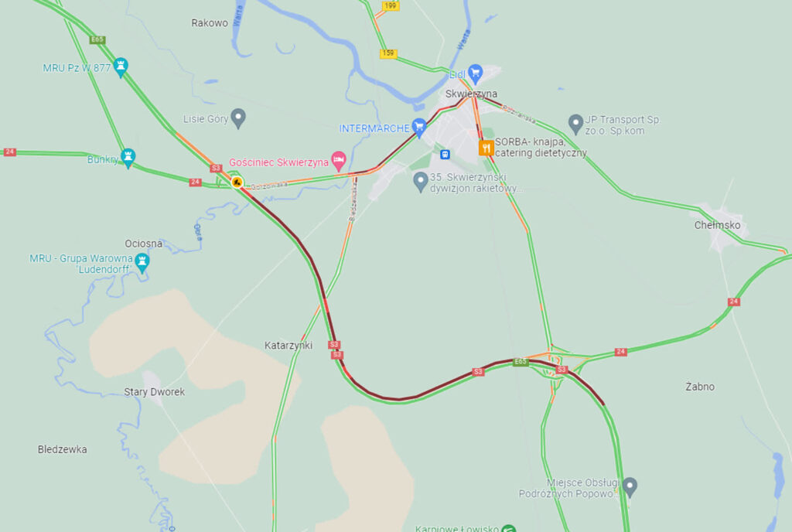Select the Miejsce Obsługi Podróżnych Popowo pin
Image resolution: width=792 pixels, height=532 pixels.
click(629, 487)
